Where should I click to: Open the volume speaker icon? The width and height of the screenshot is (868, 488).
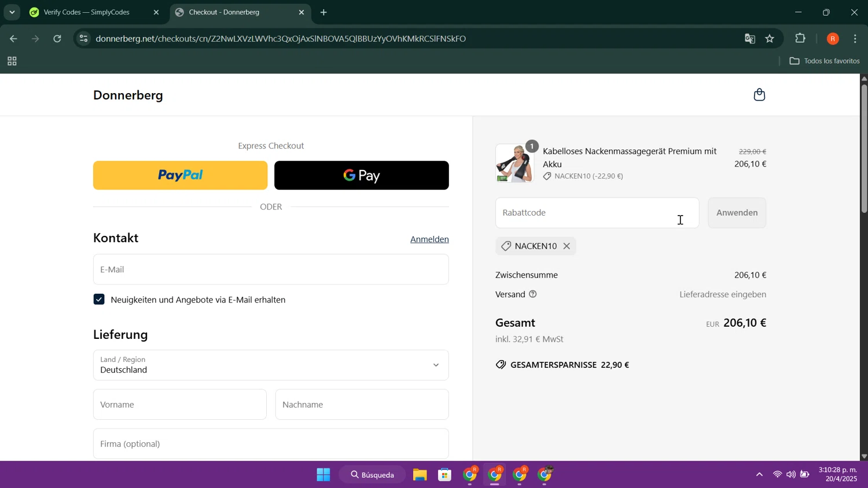(790, 475)
